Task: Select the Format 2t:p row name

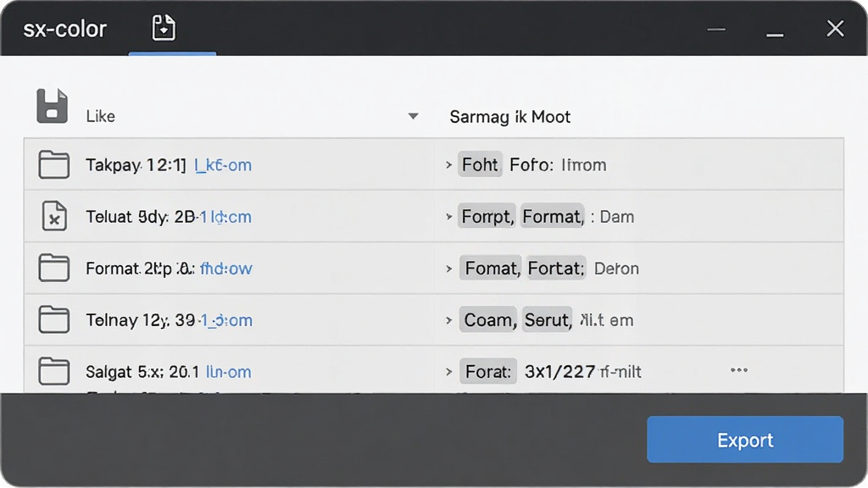Action: tap(141, 269)
